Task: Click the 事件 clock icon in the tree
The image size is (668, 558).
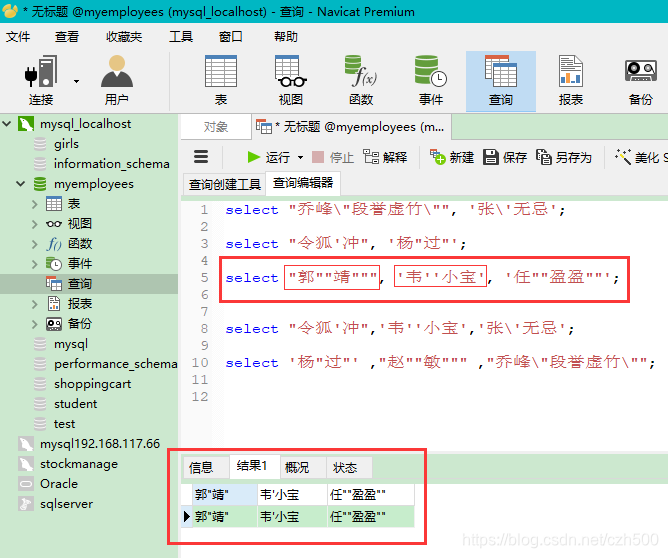Action: (x=54, y=264)
